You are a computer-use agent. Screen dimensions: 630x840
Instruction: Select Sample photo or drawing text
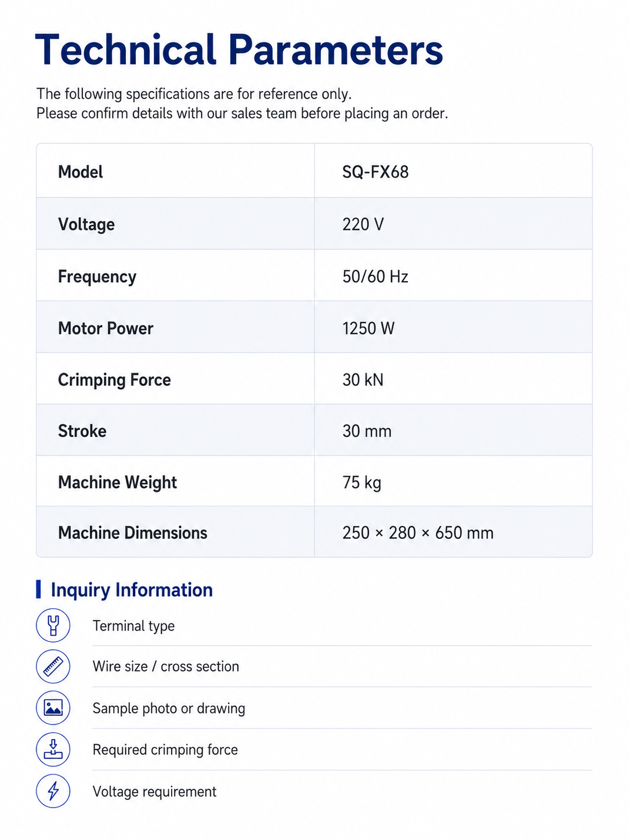pos(169,708)
